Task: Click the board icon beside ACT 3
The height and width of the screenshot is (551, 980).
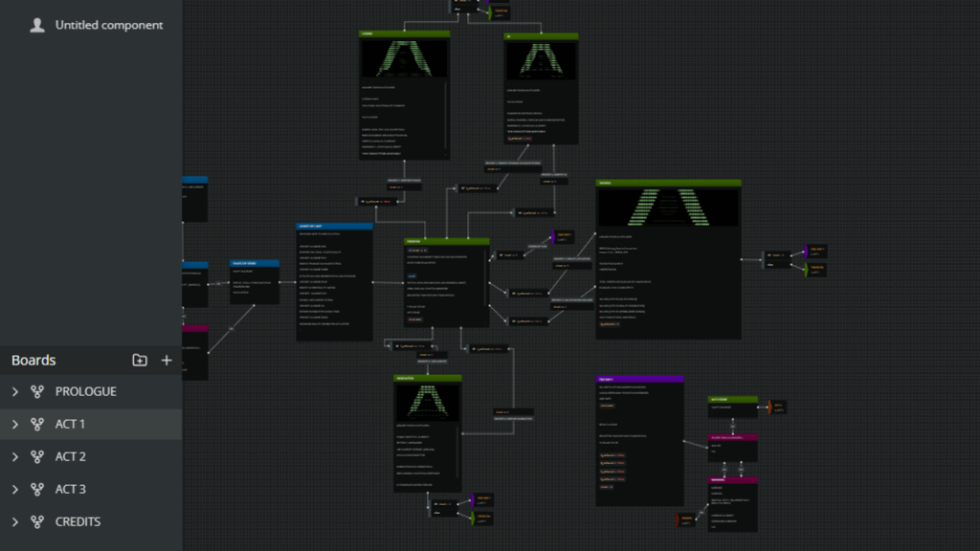Action: (37, 489)
